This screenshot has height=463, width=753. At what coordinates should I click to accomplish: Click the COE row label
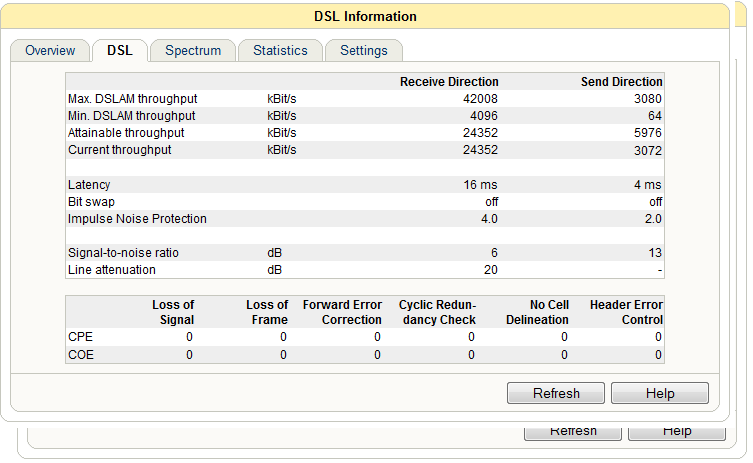(81, 355)
